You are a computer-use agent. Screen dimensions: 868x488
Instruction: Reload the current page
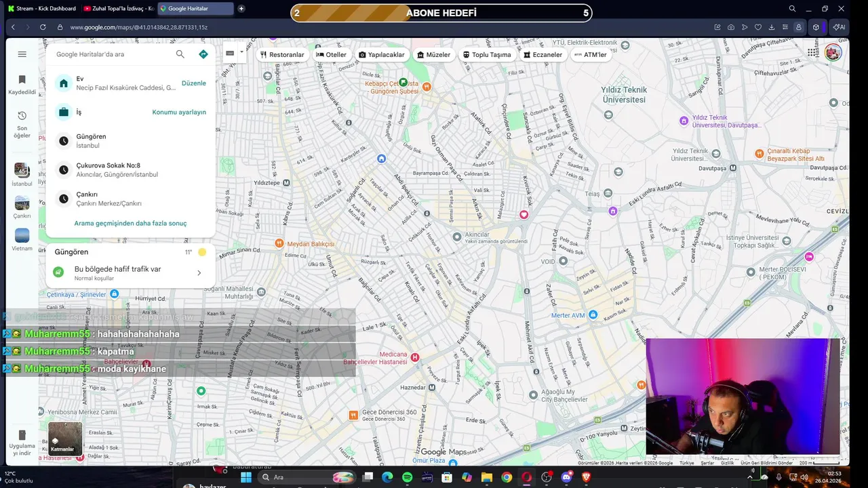point(43,27)
